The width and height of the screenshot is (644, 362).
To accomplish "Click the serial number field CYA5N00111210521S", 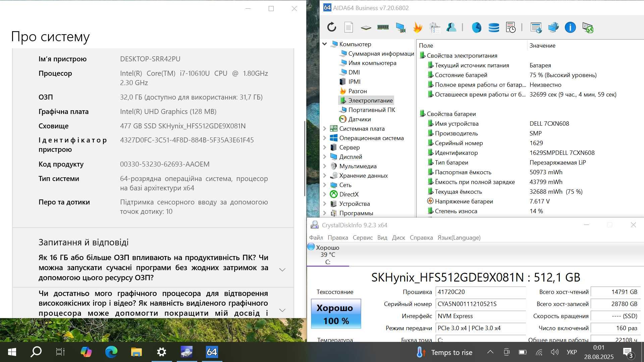I will click(480, 304).
